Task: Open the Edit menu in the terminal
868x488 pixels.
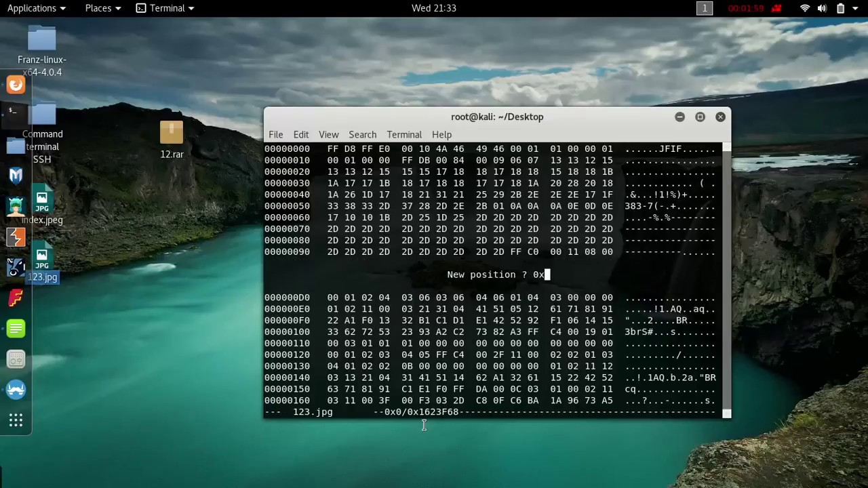Action: click(300, 134)
